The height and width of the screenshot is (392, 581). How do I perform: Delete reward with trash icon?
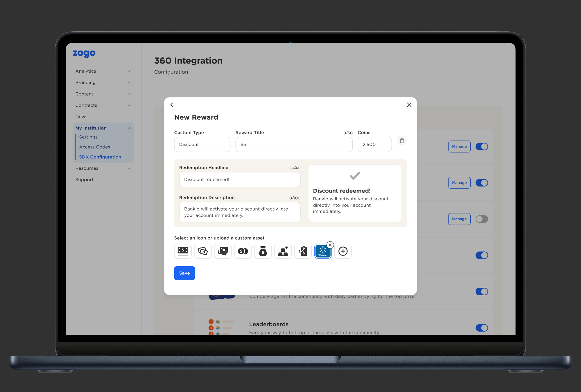click(x=402, y=141)
